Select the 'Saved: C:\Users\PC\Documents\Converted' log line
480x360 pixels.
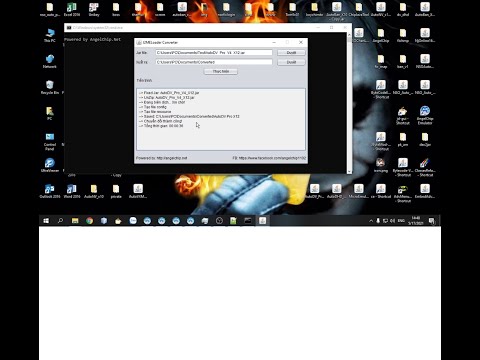189,116
